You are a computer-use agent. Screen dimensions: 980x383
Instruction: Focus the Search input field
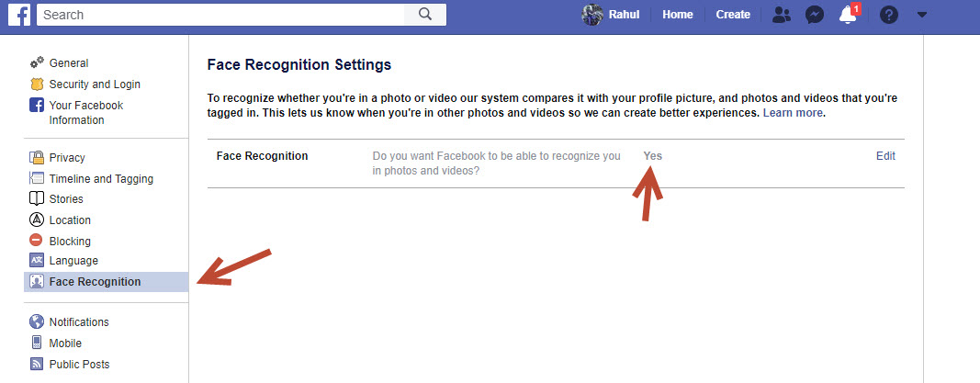click(x=220, y=15)
